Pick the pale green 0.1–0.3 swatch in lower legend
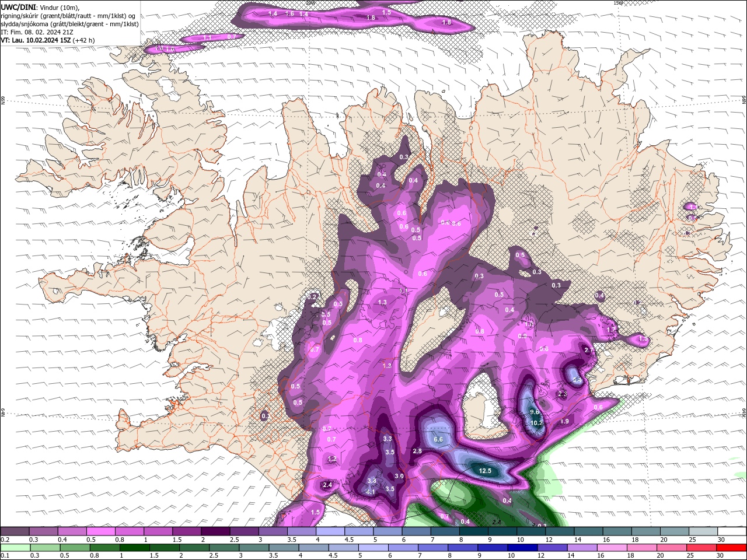This screenshot has width=747, height=560. 16,547
